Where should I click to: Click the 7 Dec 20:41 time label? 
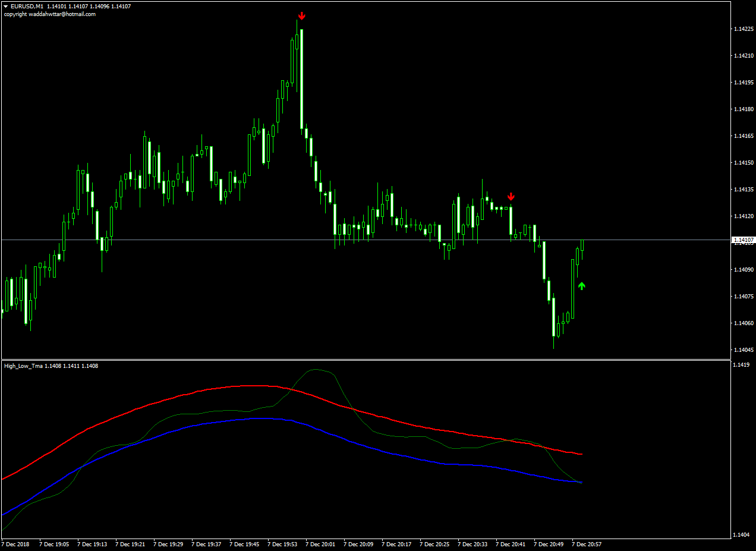511,544
